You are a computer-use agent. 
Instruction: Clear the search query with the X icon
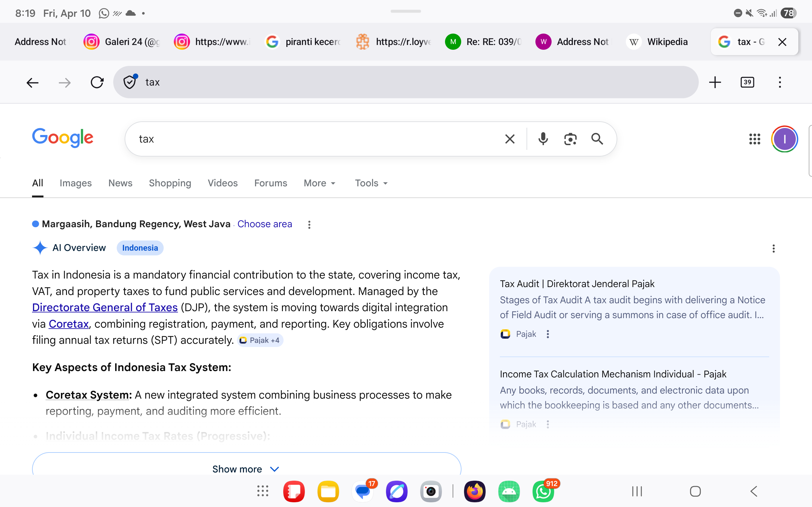509,138
